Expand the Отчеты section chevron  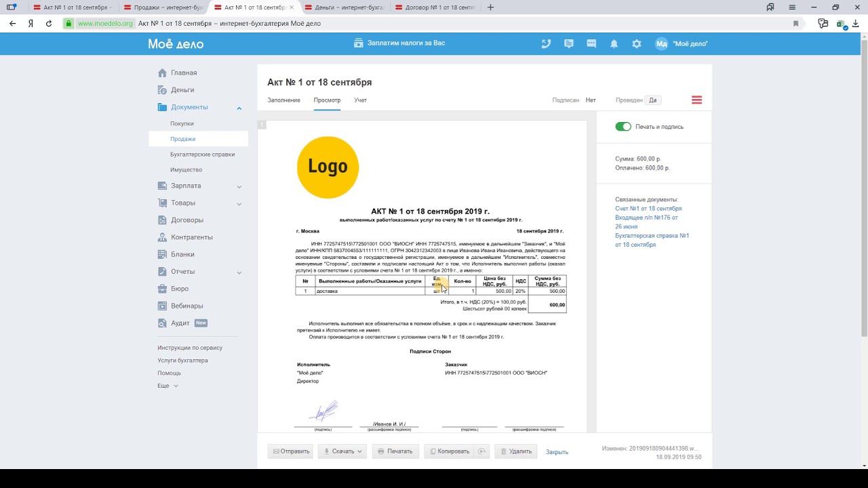(239, 272)
